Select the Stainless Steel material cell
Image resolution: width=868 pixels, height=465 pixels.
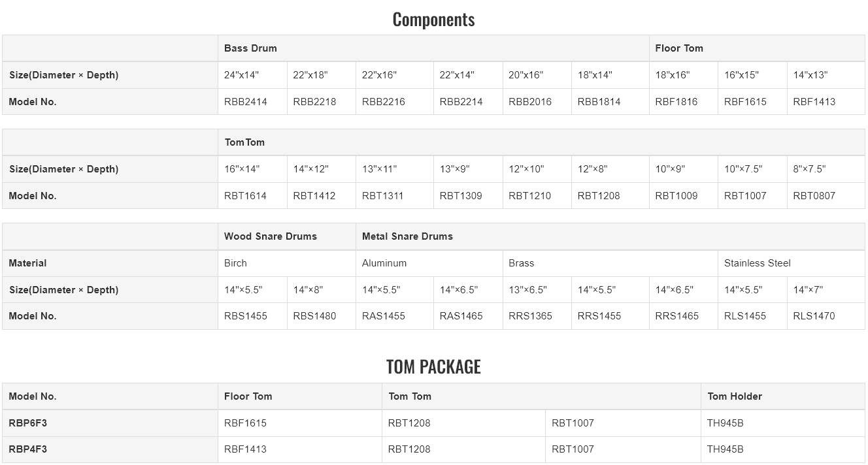tap(758, 263)
